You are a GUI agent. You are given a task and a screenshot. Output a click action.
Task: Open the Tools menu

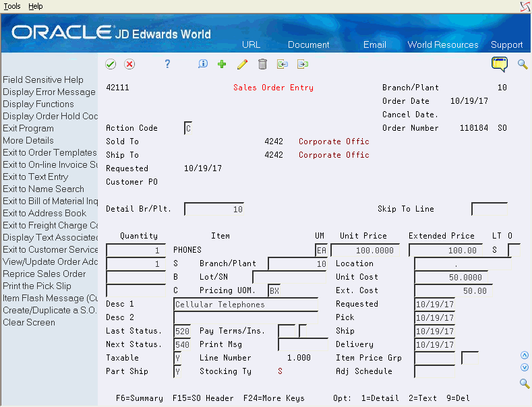[x=12, y=6]
